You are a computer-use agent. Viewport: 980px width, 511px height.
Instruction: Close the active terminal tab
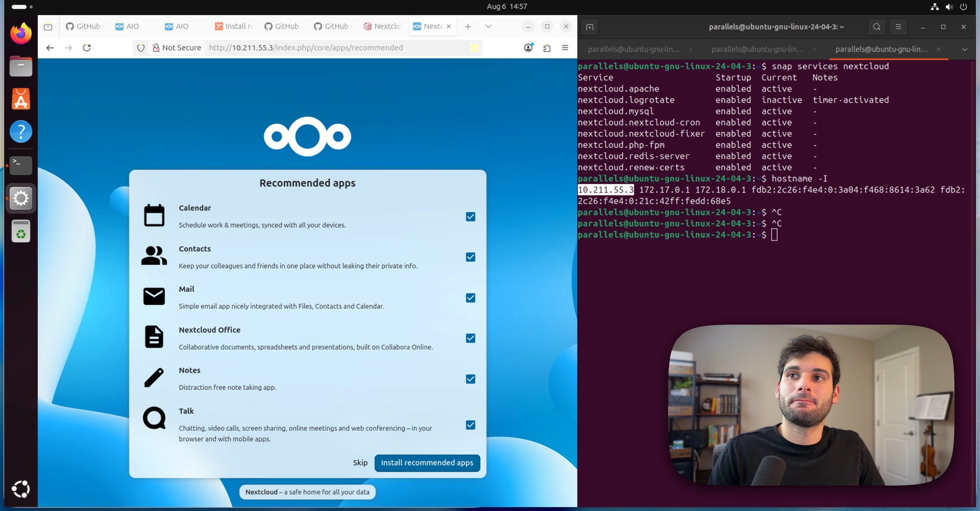938,49
